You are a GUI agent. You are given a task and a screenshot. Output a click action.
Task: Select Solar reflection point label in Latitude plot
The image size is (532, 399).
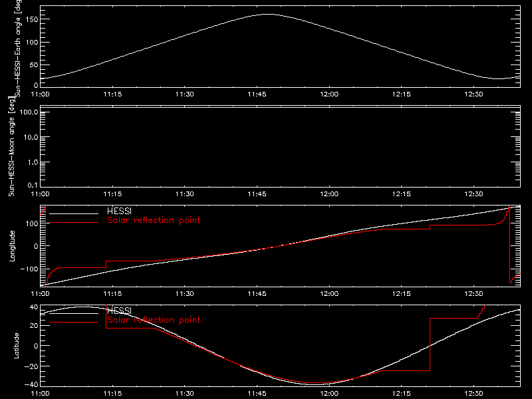tap(154, 320)
